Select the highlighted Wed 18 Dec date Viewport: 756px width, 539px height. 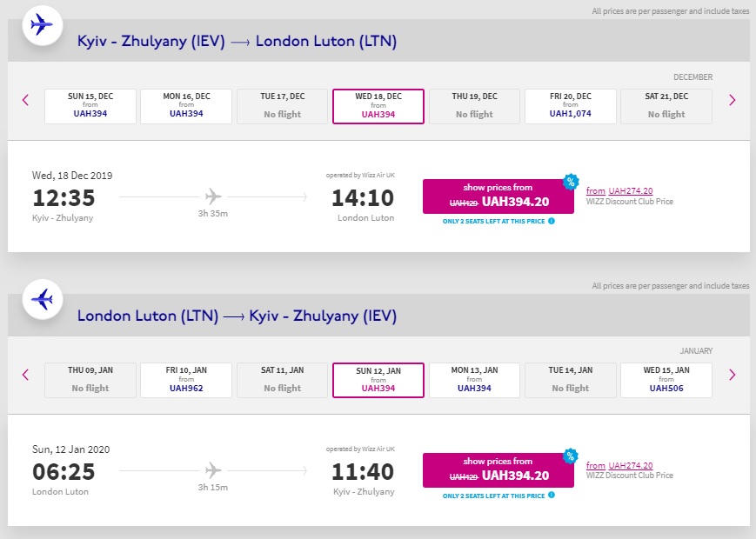point(378,106)
